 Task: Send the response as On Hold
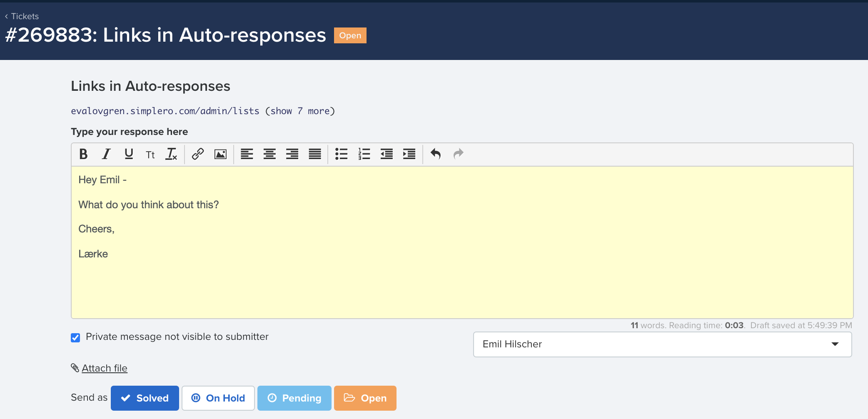pyautogui.click(x=218, y=398)
